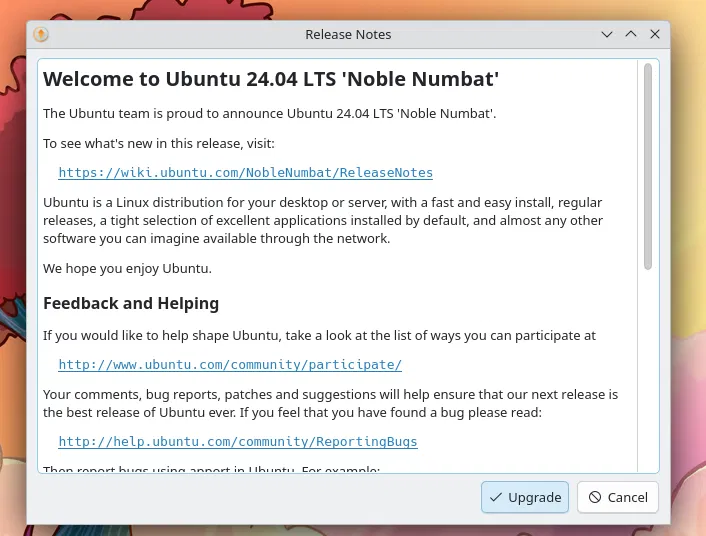Click the 'Release Notes' window title
706x536 pixels.
tap(348, 34)
